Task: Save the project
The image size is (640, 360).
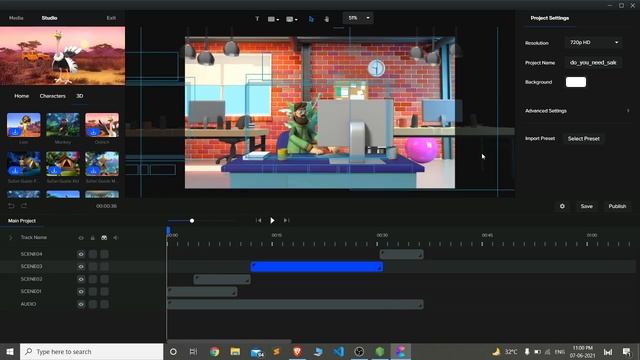Action: (587, 206)
